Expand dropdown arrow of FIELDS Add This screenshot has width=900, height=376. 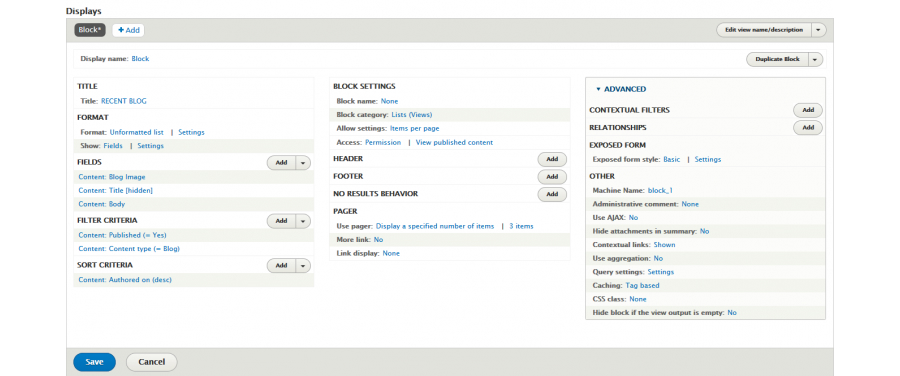(x=303, y=163)
